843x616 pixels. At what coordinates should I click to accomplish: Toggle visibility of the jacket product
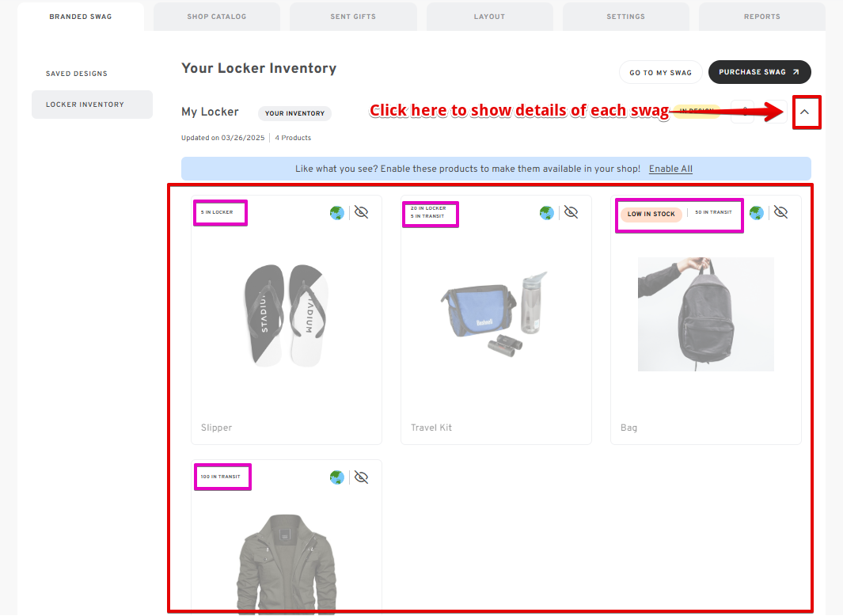[361, 477]
